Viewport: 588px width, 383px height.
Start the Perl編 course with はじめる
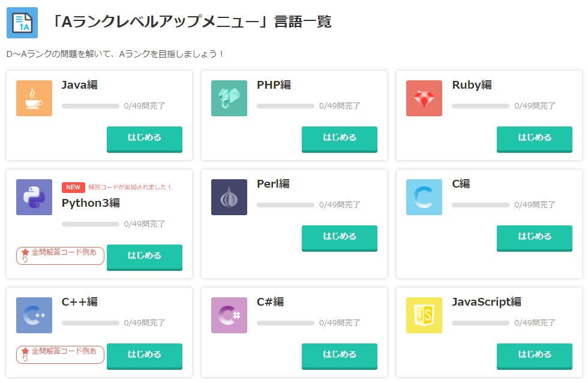pos(340,238)
